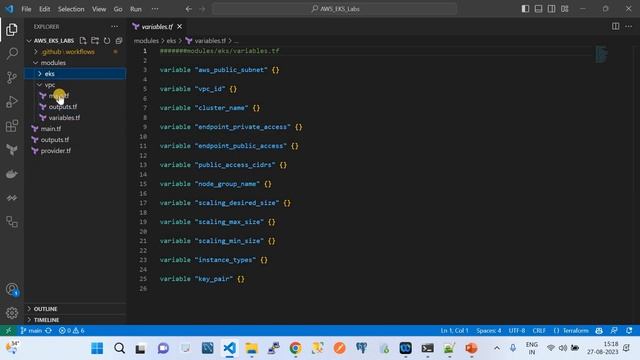
Task: Go forward with the navigation arrow
Action: 202,9
